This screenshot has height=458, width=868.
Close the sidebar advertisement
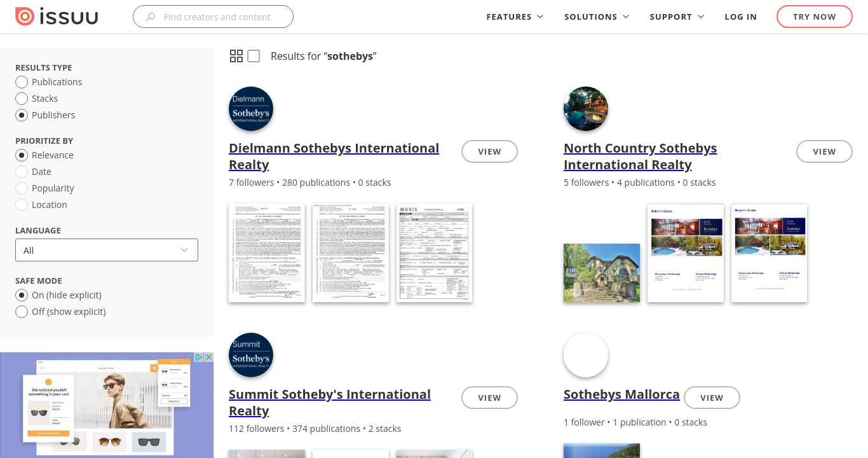[x=208, y=357]
